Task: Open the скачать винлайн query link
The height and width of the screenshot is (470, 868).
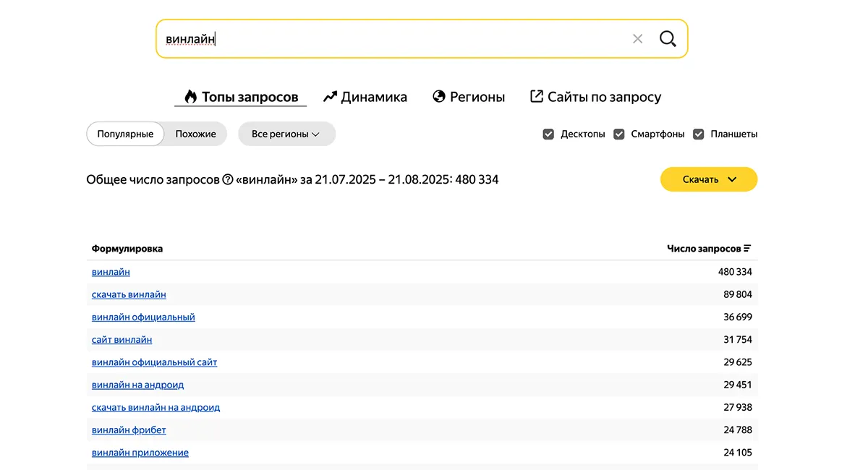Action: [129, 295]
